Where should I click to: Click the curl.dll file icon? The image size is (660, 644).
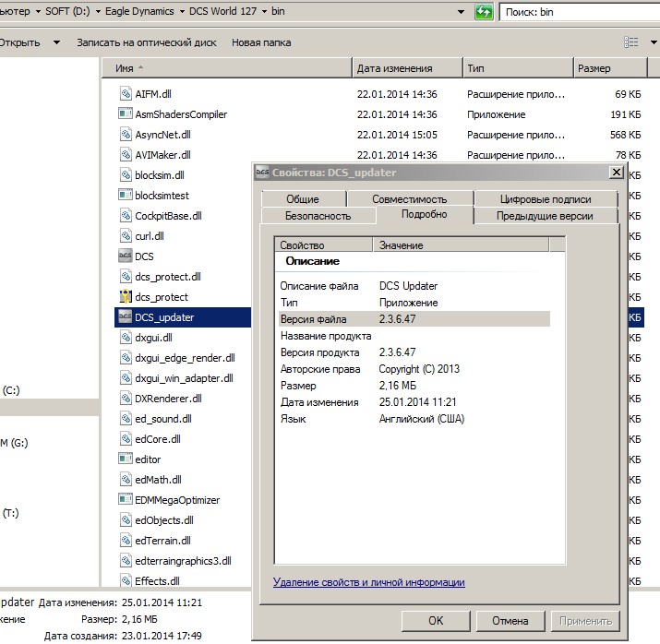[x=126, y=235]
